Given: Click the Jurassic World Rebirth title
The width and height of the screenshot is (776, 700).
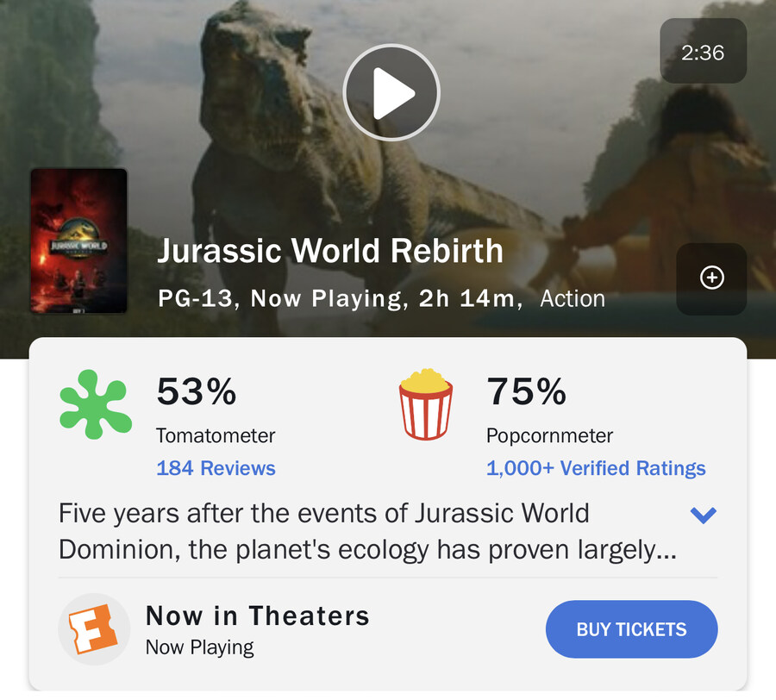Looking at the screenshot, I should coord(329,251).
